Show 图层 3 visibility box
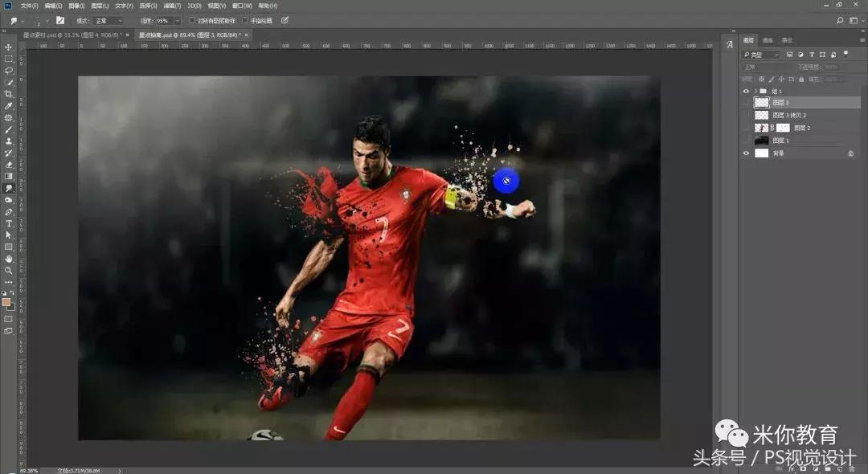 point(746,102)
